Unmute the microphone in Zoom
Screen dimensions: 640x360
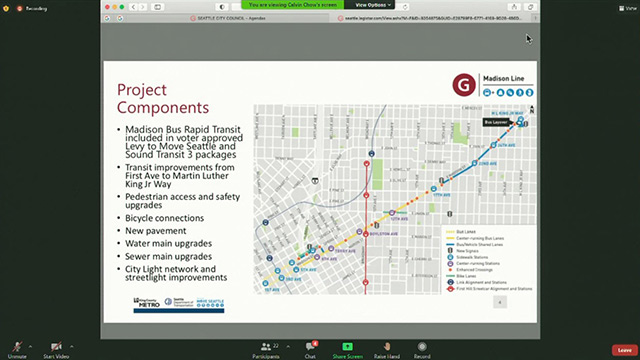coord(17,350)
